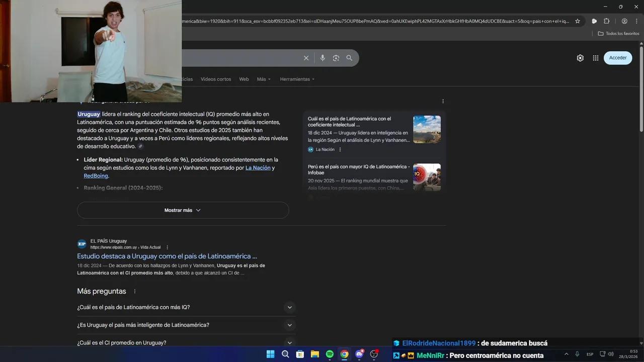The image size is (644, 362).
Task: Open the Chrome profile account icon
Action: [624, 21]
